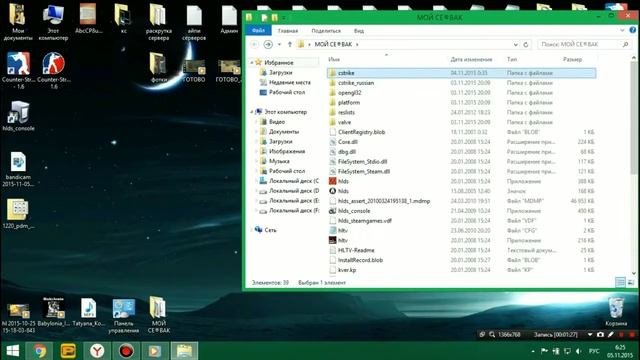Open the cstrike folder
This screenshot has height=360, width=640.
tap(462, 73)
